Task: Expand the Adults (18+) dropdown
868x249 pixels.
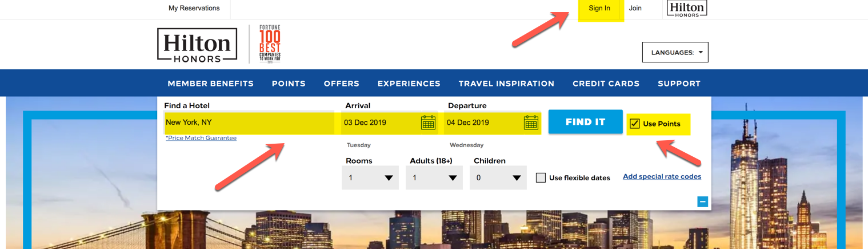Action: tap(434, 178)
